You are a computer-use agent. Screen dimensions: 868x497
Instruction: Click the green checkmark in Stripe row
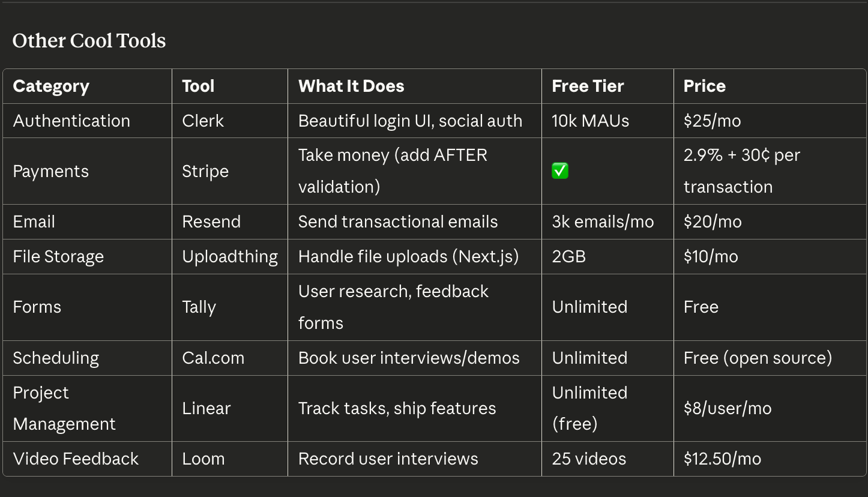(x=560, y=171)
